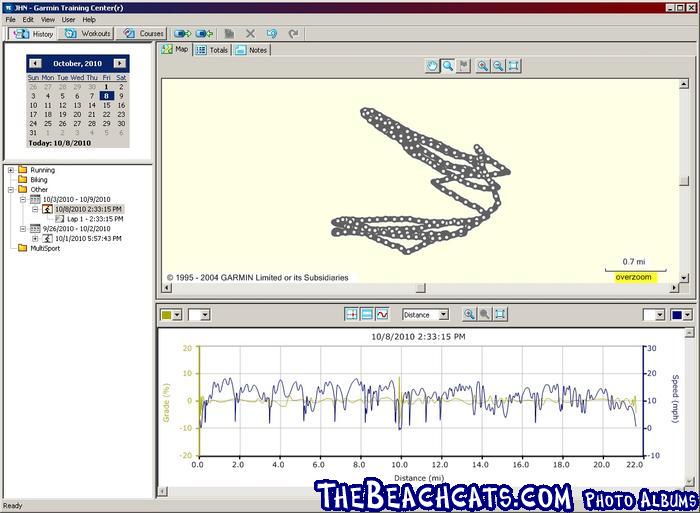700x513 pixels.
Task: Open the Distance x-axis dropdown
Action: [443, 315]
